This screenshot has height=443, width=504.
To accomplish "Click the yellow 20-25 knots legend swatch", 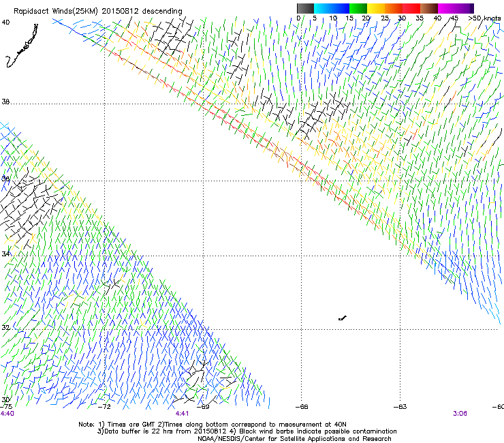I will 376,8.
